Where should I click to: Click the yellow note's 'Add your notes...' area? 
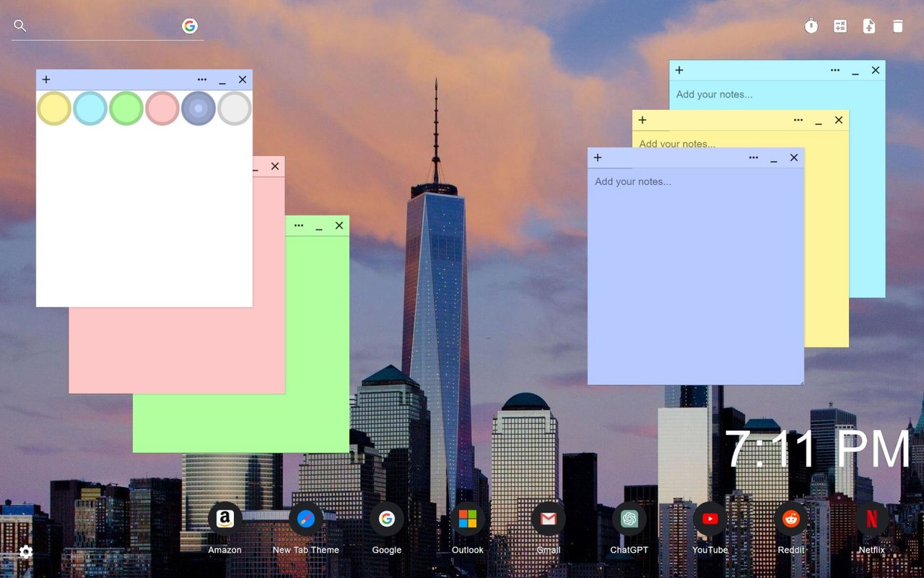coord(741,139)
